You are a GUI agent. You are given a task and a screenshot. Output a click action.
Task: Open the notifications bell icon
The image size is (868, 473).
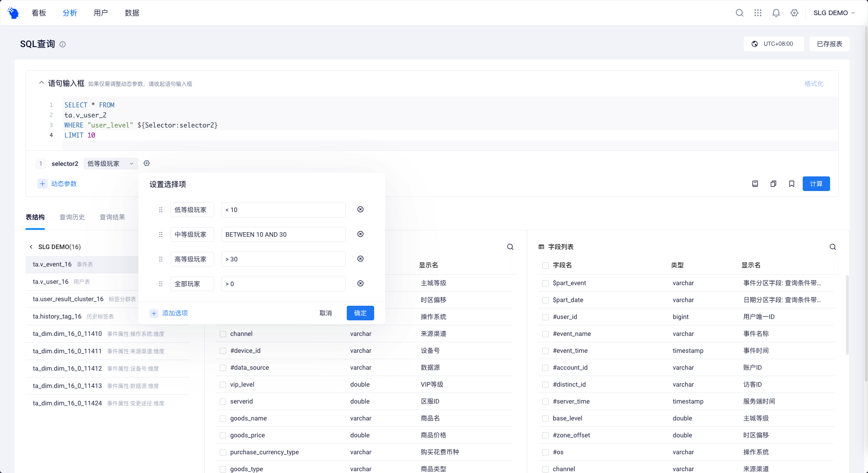pyautogui.click(x=776, y=12)
